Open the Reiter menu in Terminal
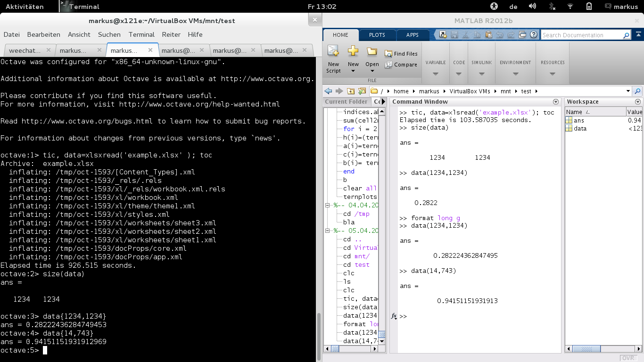This screenshot has width=644, height=362. tap(171, 34)
